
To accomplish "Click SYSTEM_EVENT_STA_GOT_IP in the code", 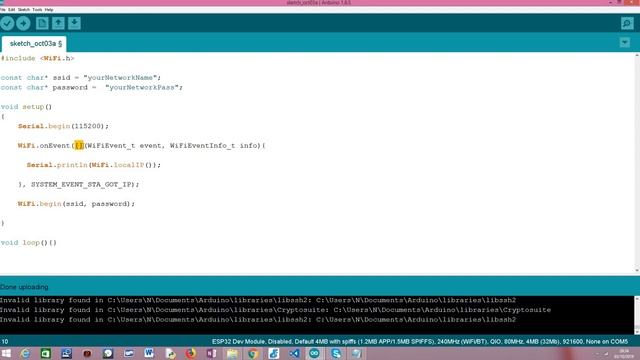I will pos(82,184).
